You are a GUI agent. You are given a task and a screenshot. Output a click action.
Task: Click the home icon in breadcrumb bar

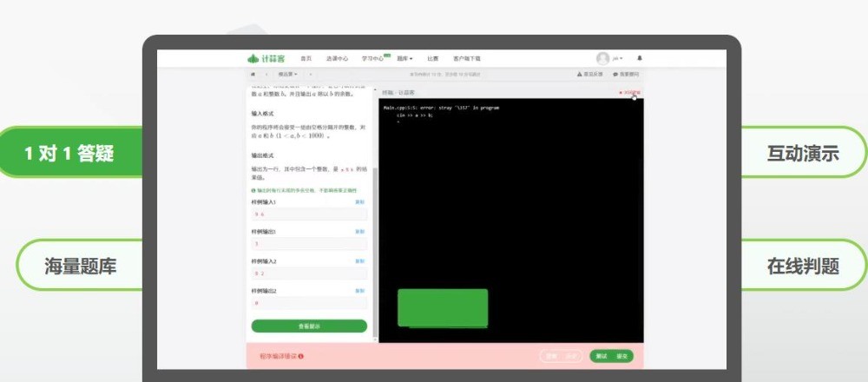click(253, 74)
